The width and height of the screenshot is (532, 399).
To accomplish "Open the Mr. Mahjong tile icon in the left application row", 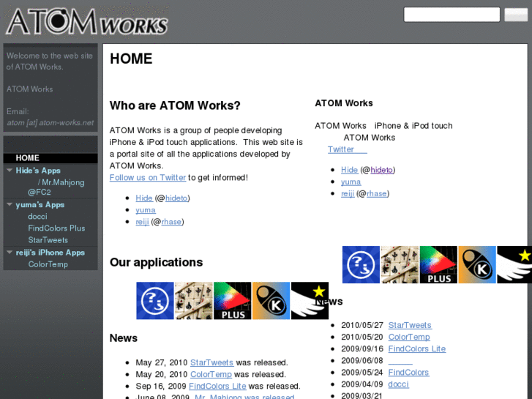I will (x=194, y=300).
